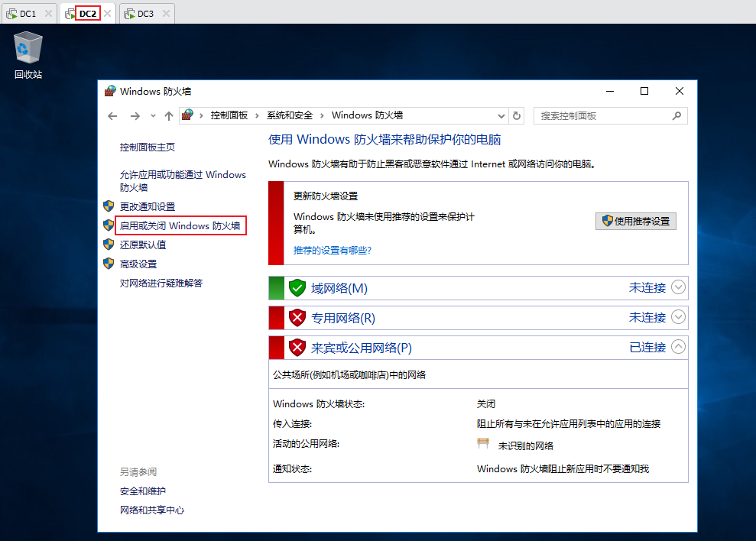This screenshot has height=541, width=756.
Task: Switch to the DC1 tab
Action: [x=28, y=14]
